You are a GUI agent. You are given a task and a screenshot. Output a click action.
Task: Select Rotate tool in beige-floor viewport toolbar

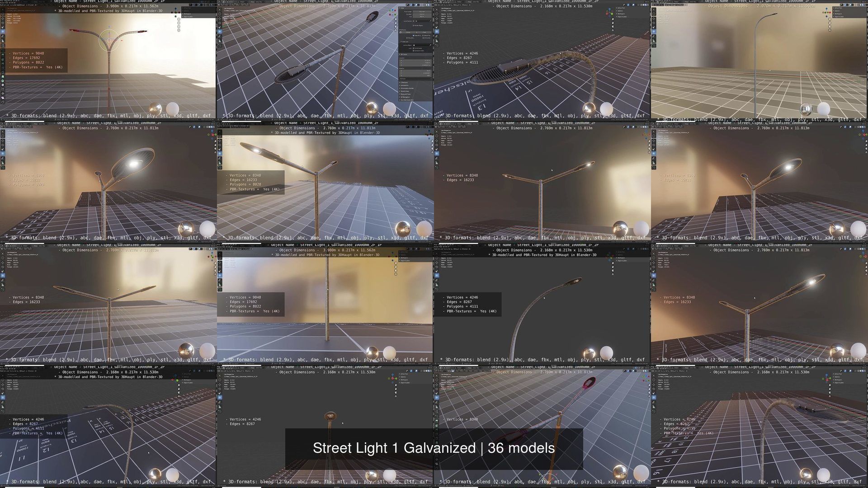pyautogui.click(x=654, y=23)
